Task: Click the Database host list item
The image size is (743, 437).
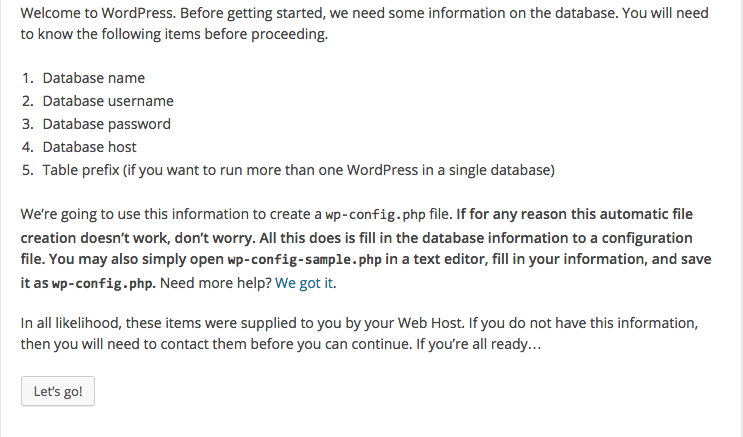Action: tap(90, 147)
